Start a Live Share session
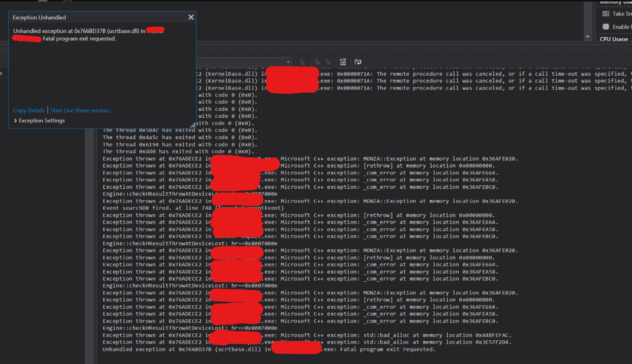 (81, 110)
